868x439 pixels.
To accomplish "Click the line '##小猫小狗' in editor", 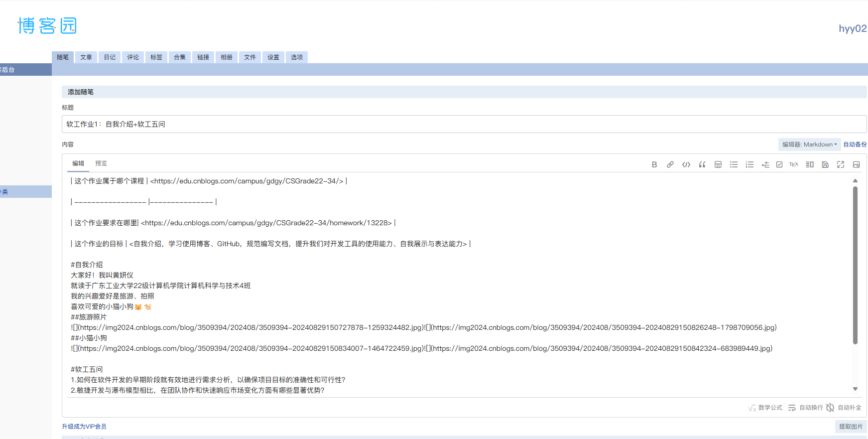I will (89, 338).
